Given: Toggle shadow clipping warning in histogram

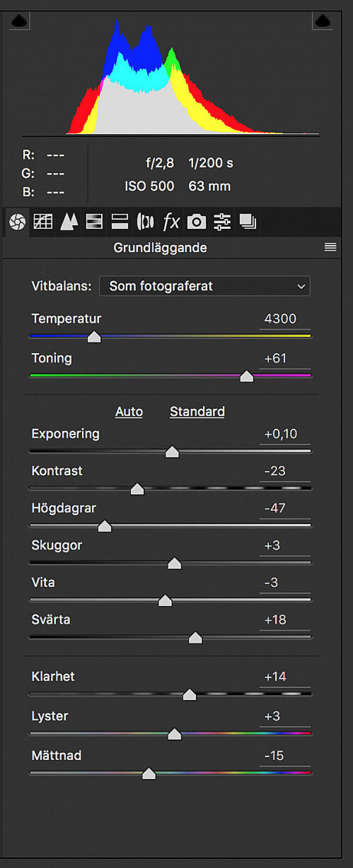Looking at the screenshot, I should pyautogui.click(x=19, y=21).
